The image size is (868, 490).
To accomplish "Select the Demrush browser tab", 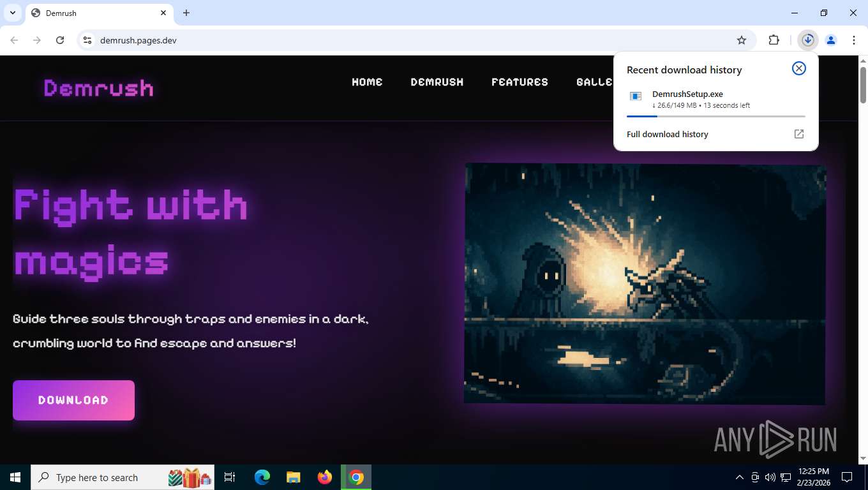I will [x=99, y=13].
